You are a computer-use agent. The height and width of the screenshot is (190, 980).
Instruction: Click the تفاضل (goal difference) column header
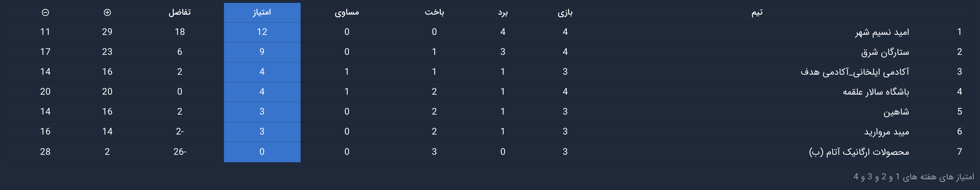point(179,12)
